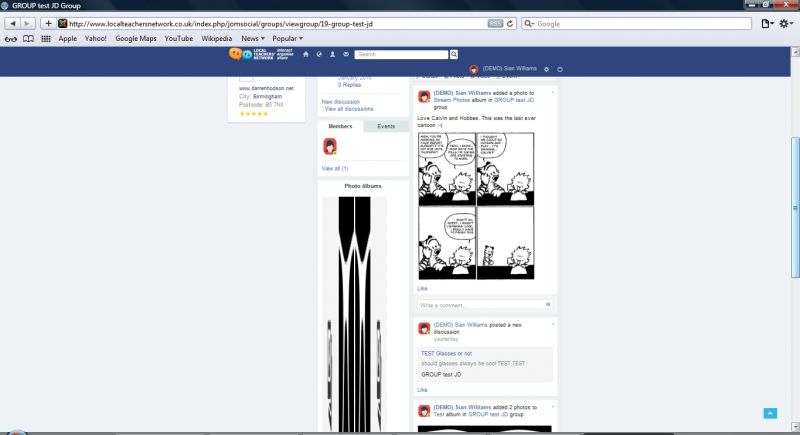
Task: Open account settings gear in navbar
Action: 546,69
